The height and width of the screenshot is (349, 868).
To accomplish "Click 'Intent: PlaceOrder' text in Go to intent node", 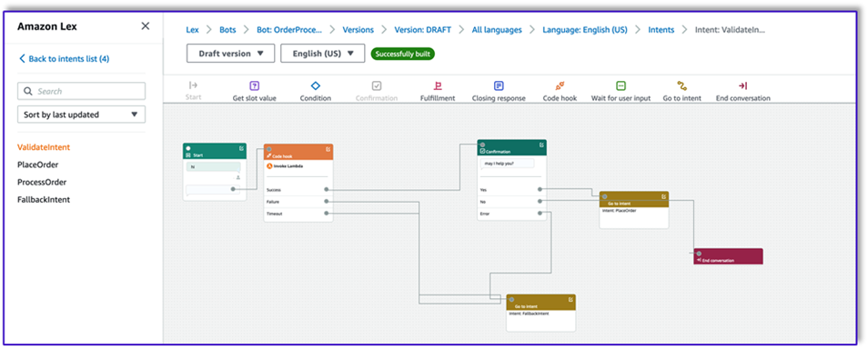I will coord(619,211).
